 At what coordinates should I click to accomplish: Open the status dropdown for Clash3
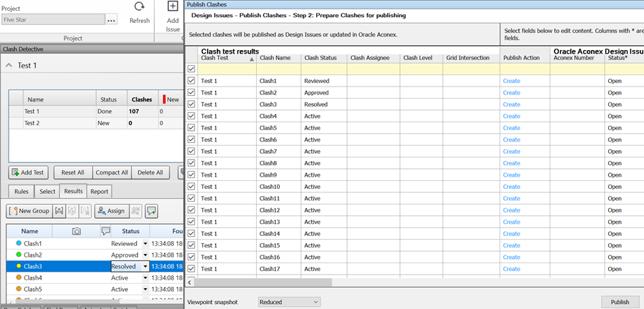point(146,266)
